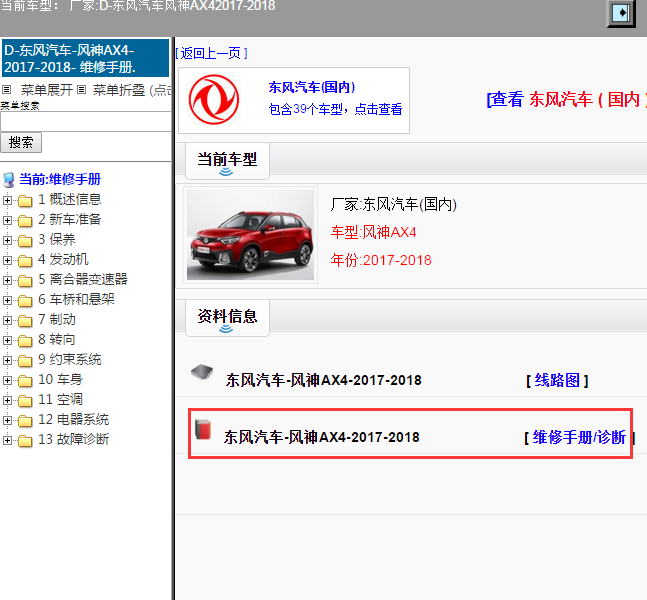Click 东风汽车-风神AX4-2017-2018 title in 线路图 row
647x600 pixels.
(324, 380)
